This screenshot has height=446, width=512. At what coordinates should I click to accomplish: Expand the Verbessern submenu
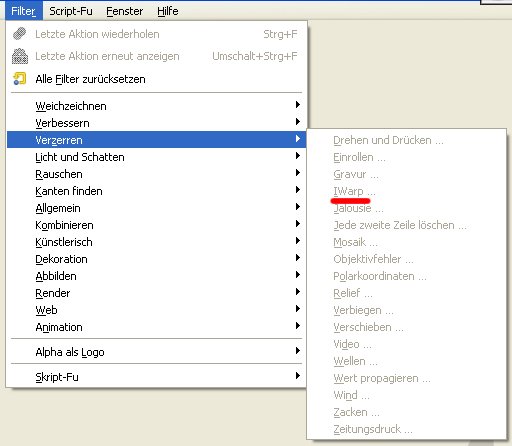point(156,123)
